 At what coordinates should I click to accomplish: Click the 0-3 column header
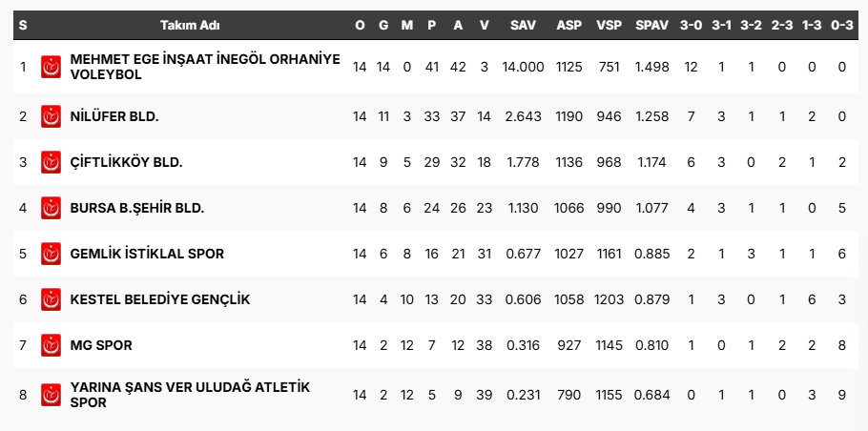tap(842, 26)
